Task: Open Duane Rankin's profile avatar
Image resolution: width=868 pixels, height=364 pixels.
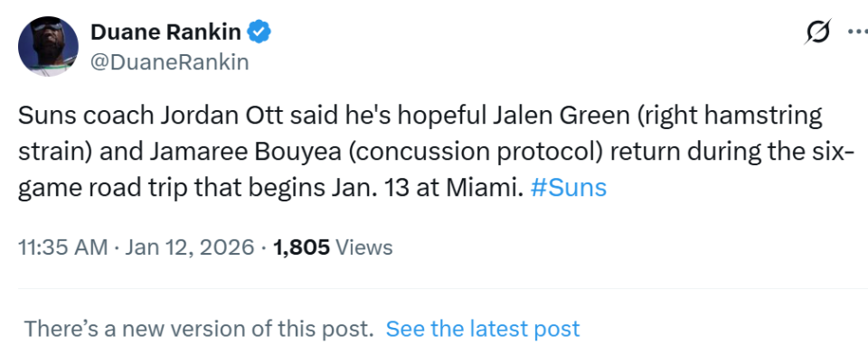Action: (48, 46)
